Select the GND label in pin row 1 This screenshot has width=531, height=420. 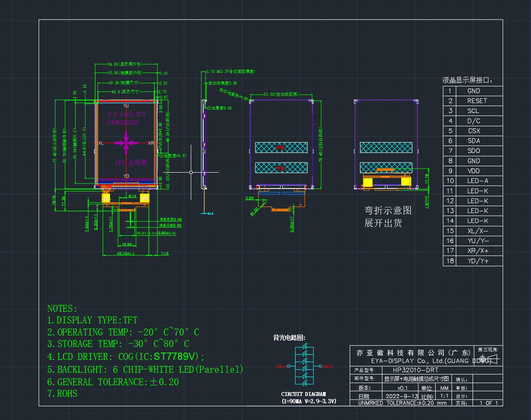tap(474, 91)
